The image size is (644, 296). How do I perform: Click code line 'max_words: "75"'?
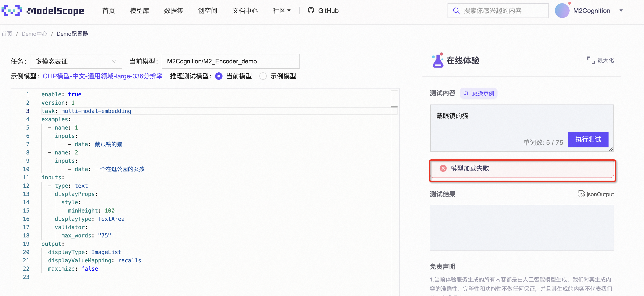click(86, 235)
